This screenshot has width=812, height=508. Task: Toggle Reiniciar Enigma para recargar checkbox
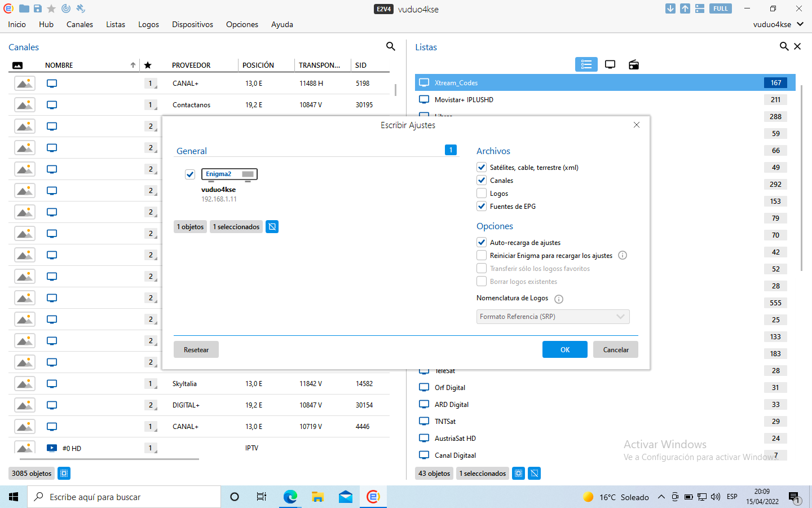point(482,256)
